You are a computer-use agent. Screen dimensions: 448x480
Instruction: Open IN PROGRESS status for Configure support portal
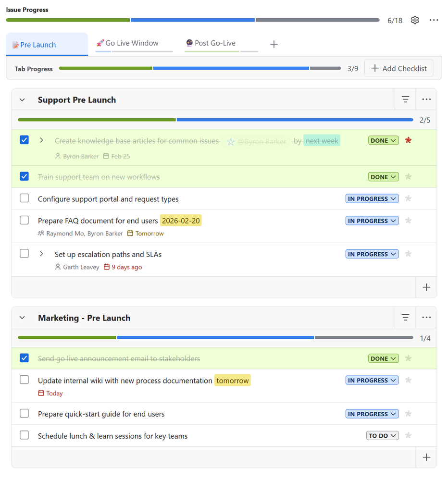pos(372,198)
